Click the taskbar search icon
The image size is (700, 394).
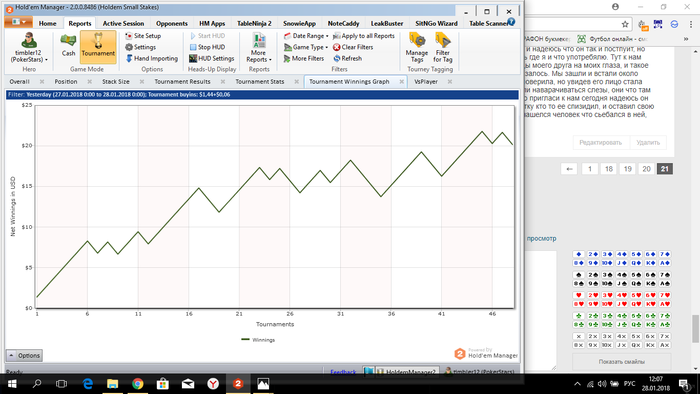point(37,384)
